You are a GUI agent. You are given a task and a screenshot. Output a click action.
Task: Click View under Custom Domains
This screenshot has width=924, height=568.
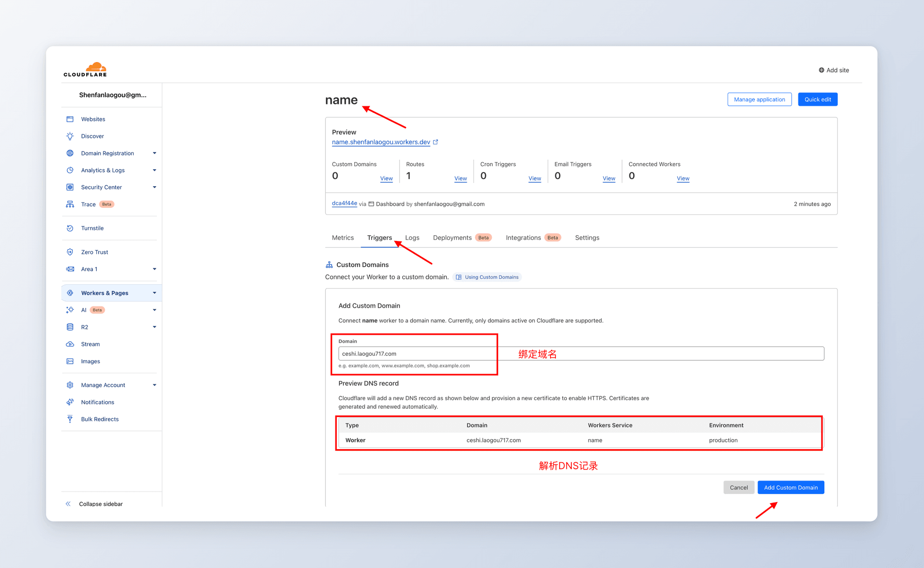click(386, 178)
